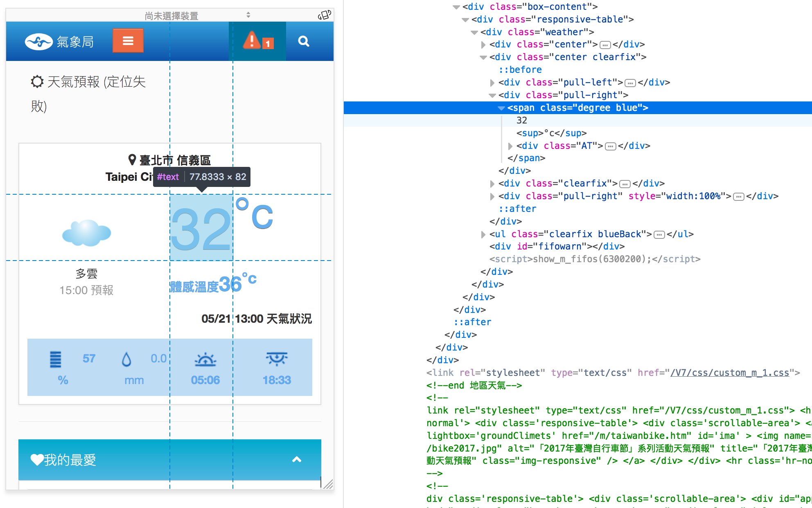The image size is (812, 508).
Task: Select the sup °c element row
Action: [x=551, y=133]
